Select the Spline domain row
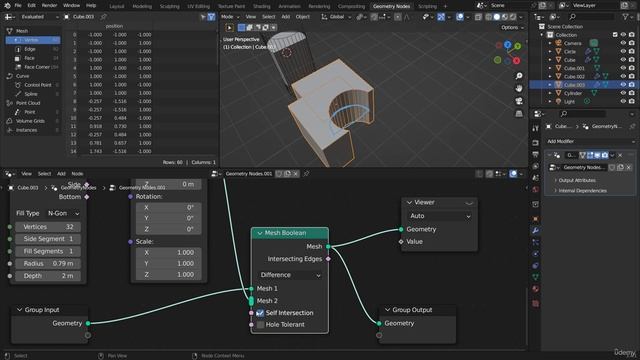This screenshot has width=640, height=360. [x=33, y=94]
